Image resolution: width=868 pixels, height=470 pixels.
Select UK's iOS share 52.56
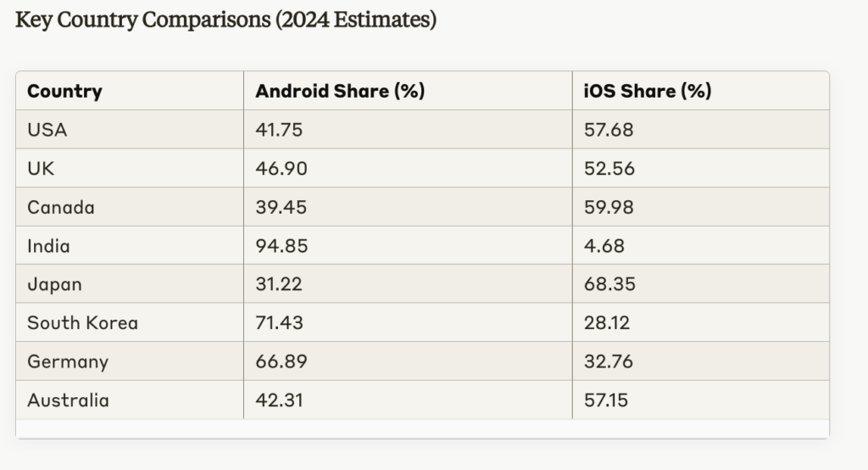(x=609, y=169)
